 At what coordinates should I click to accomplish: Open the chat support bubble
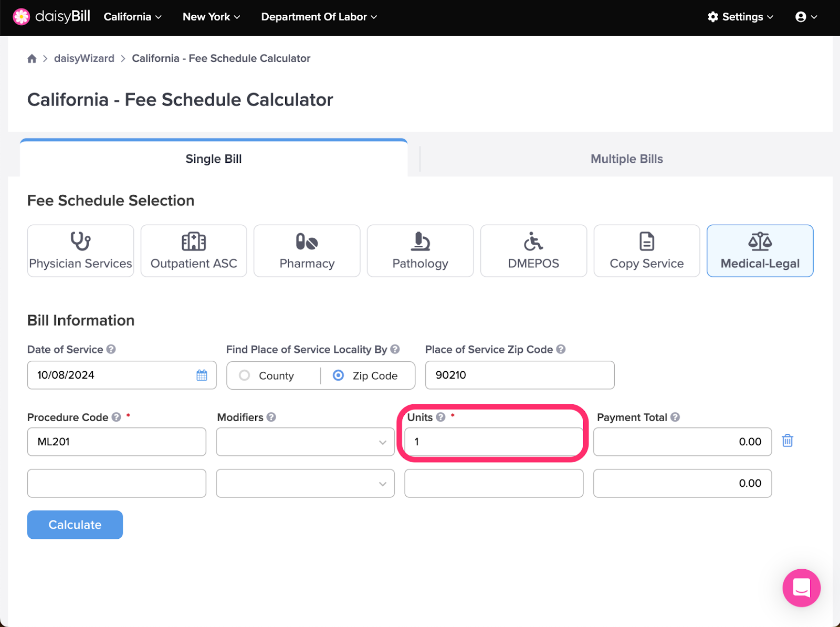(801, 588)
